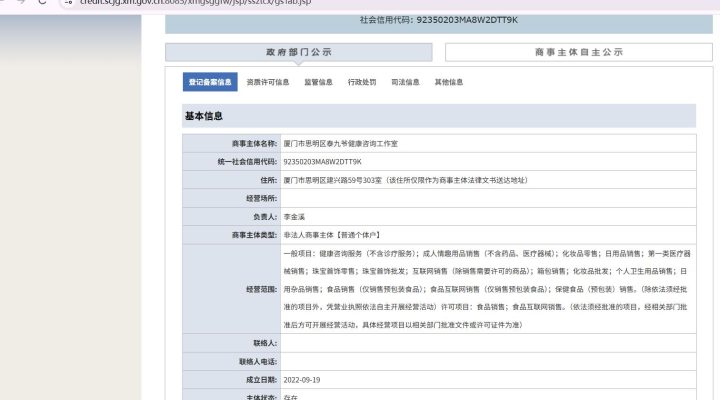The image size is (720, 400).
Task: Click the 联络人电话 row label
Action: coord(258,362)
